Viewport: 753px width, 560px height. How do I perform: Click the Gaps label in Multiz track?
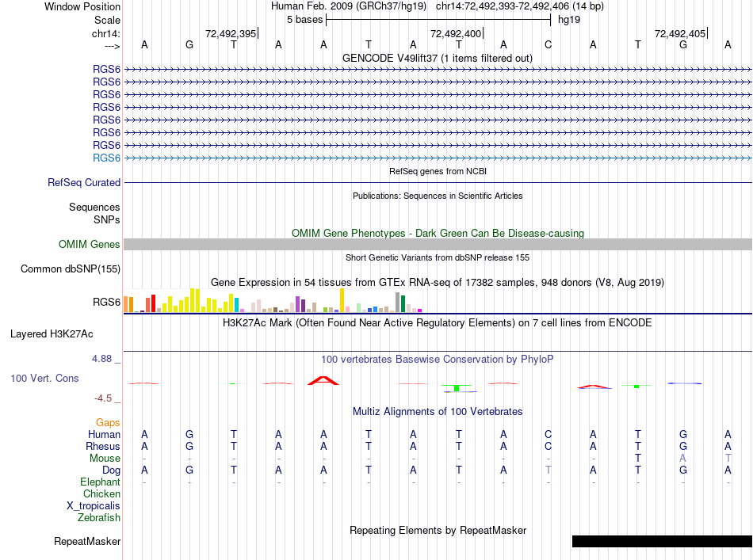click(108, 422)
